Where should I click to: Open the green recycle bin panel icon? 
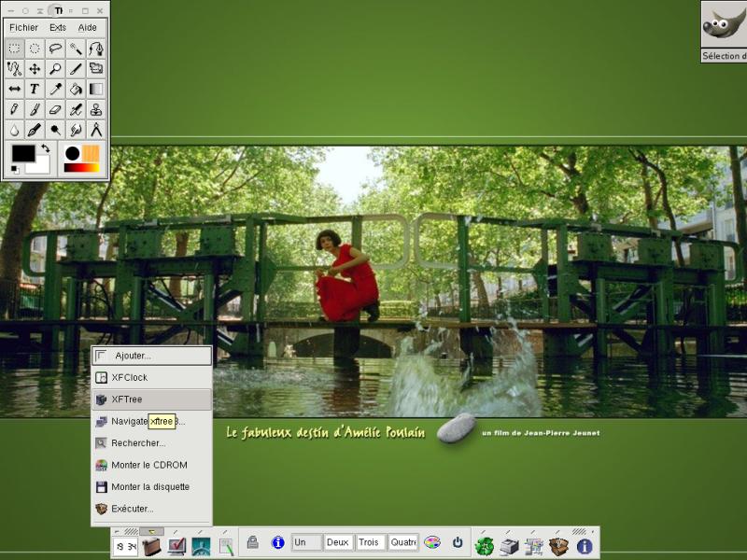point(484,547)
